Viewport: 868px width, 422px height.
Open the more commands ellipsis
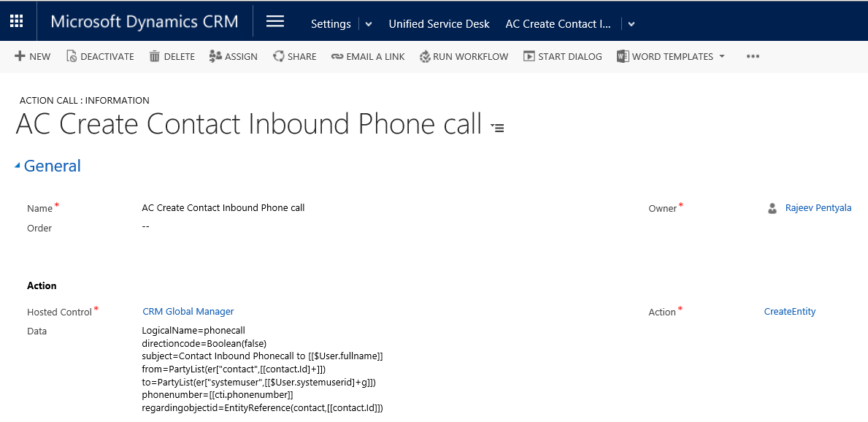pos(753,56)
